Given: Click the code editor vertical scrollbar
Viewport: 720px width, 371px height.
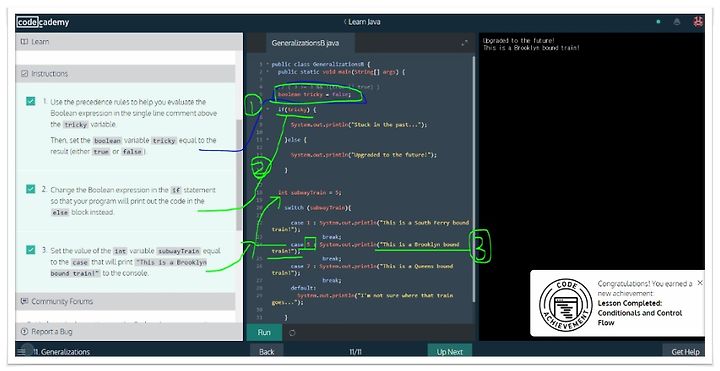Looking at the screenshot, I should 474,179.
